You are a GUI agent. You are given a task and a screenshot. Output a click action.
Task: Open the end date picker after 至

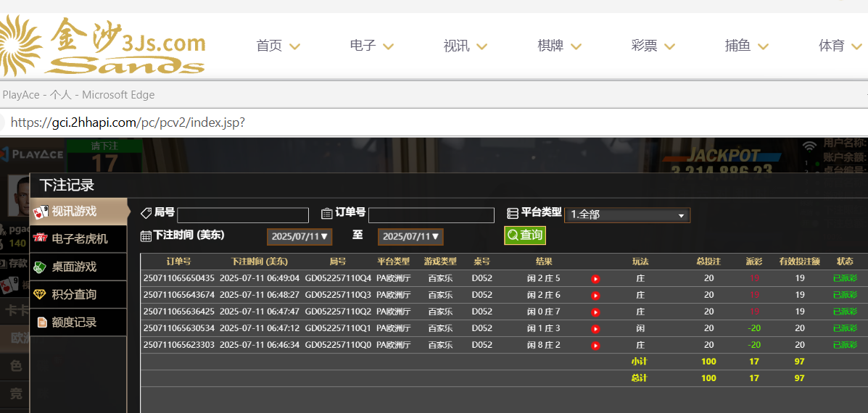click(x=410, y=237)
